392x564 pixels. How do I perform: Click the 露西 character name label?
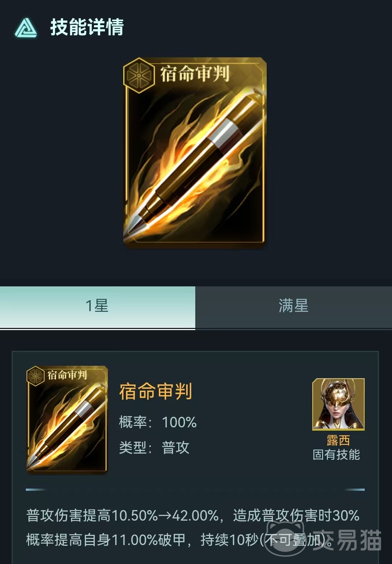click(x=338, y=440)
